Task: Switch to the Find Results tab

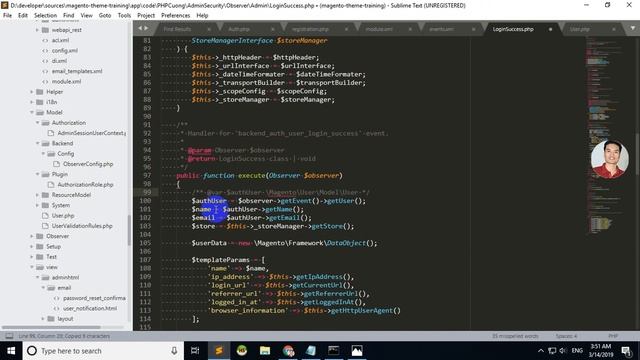Action: (x=177, y=29)
